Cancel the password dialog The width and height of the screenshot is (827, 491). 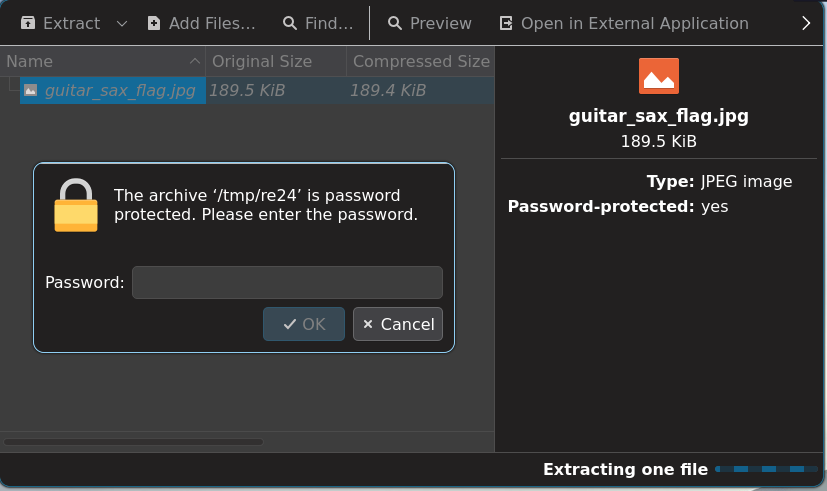click(398, 324)
